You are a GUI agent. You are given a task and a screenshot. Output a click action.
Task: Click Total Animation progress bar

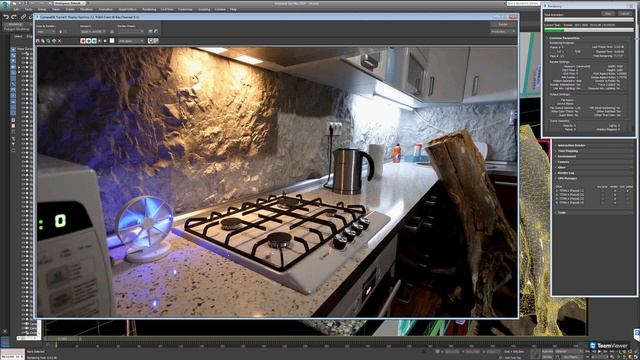coord(589,20)
